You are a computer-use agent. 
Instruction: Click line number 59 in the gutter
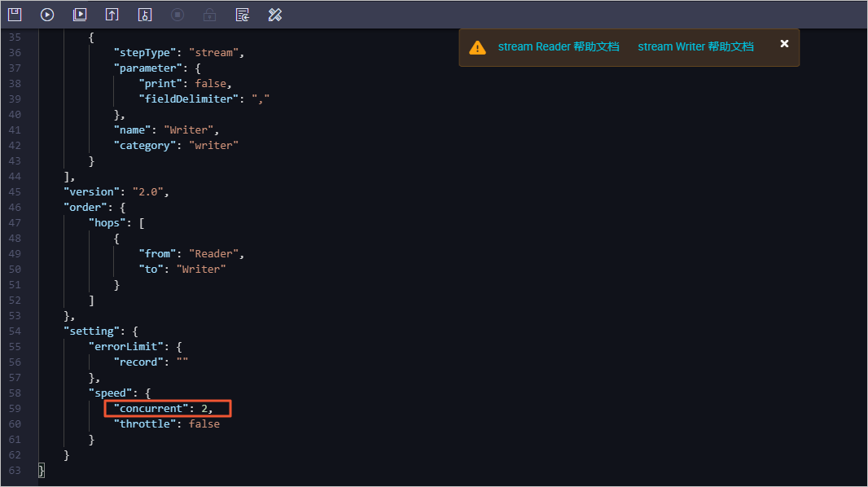[x=15, y=409]
